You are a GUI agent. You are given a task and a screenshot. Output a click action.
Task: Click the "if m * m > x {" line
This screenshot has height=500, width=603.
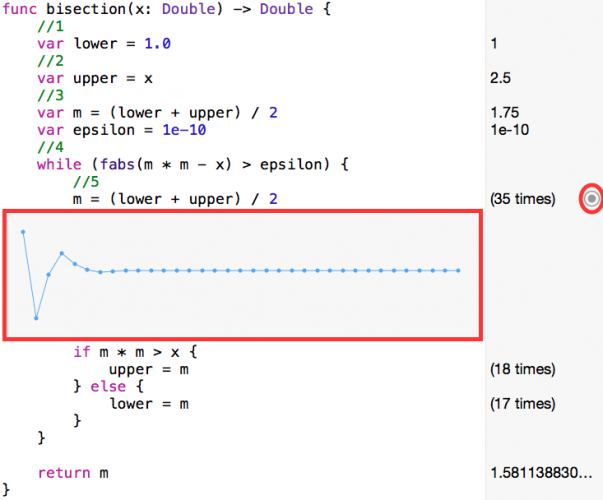pos(135,352)
